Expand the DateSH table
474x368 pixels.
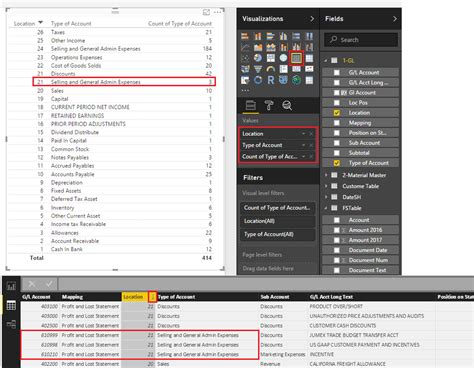tap(326, 197)
